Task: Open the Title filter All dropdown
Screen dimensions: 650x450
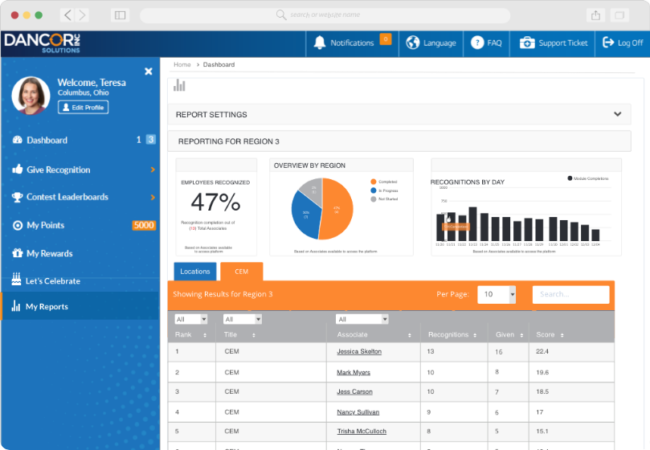Action: pyautogui.click(x=243, y=319)
